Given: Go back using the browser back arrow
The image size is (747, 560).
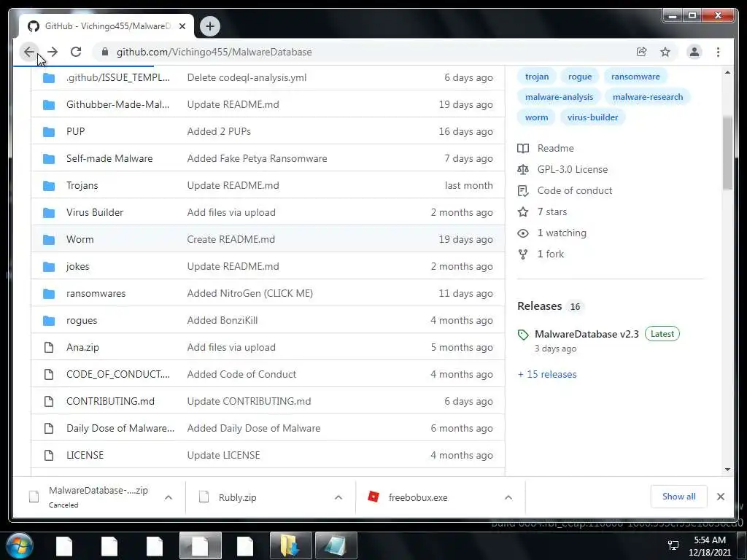Looking at the screenshot, I should click(x=29, y=52).
